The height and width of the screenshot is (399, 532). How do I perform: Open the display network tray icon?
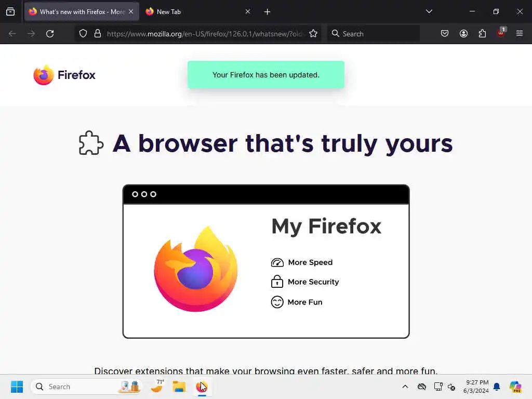click(x=438, y=387)
